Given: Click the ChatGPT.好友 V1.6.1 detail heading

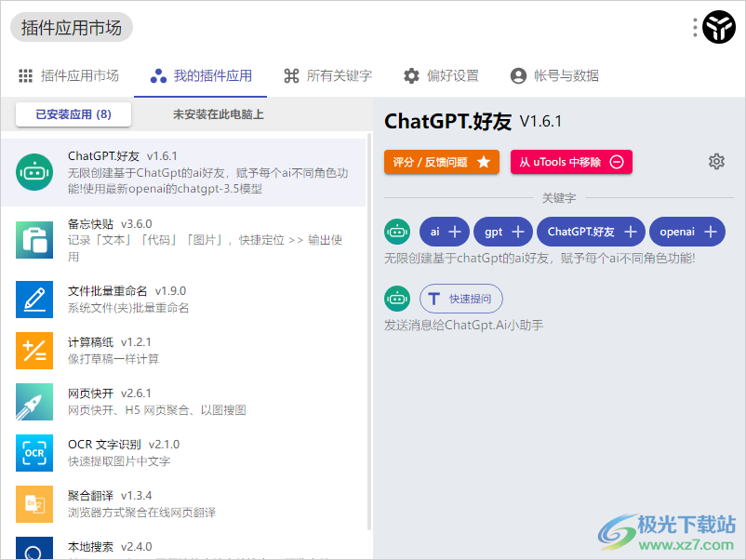Looking at the screenshot, I should [473, 121].
